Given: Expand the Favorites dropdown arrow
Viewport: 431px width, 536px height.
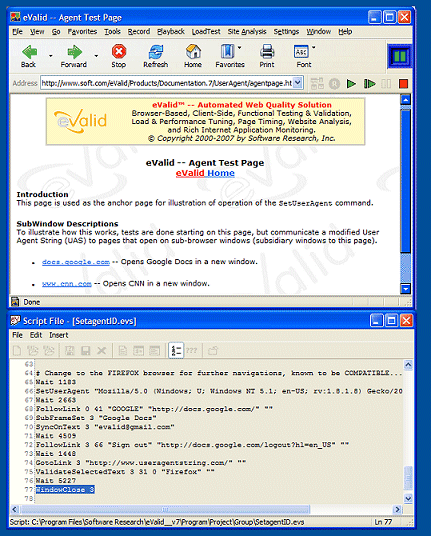Looking at the screenshot, I should (x=239, y=48).
